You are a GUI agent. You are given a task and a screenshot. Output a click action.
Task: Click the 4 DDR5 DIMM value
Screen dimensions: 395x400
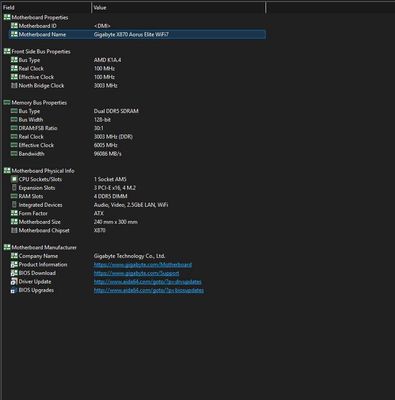(x=110, y=196)
